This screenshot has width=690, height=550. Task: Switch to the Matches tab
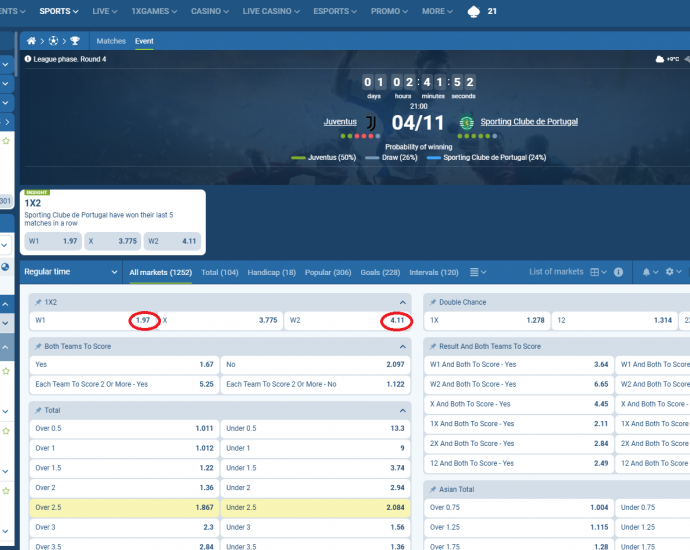click(111, 41)
